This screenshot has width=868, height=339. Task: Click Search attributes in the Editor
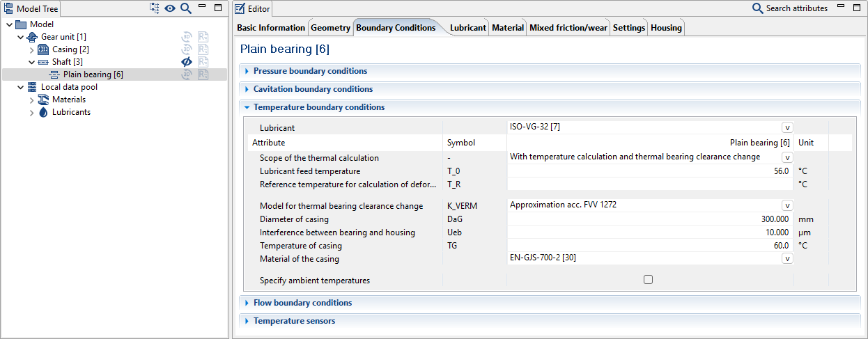click(x=790, y=8)
